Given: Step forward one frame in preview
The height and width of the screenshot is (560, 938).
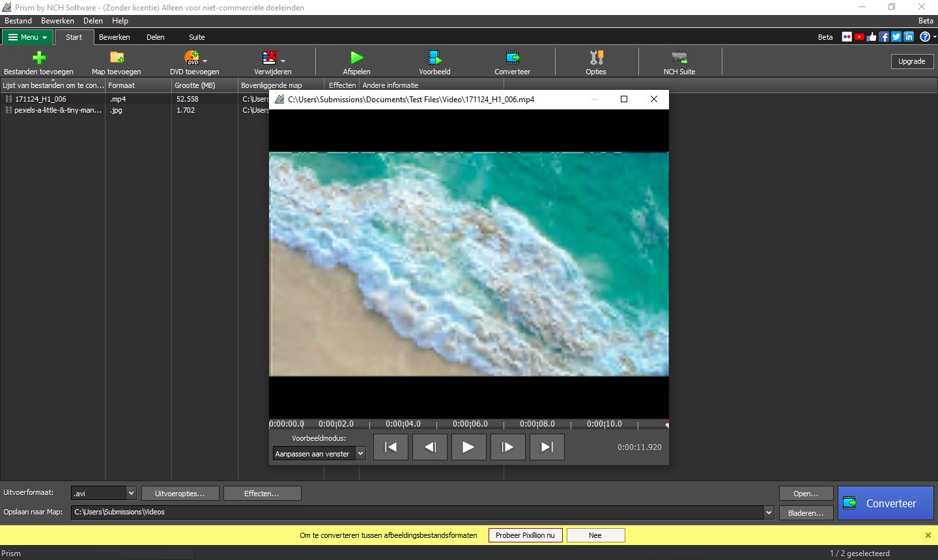Looking at the screenshot, I should (508, 447).
